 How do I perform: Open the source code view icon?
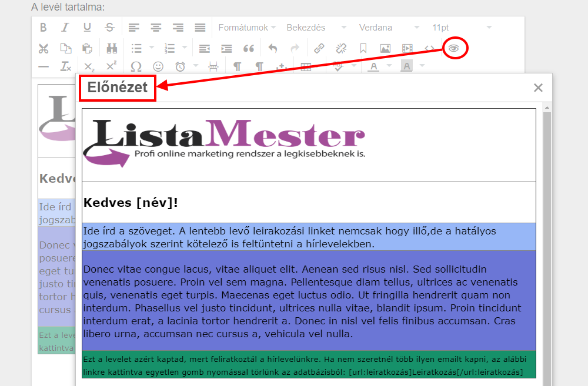(x=429, y=48)
